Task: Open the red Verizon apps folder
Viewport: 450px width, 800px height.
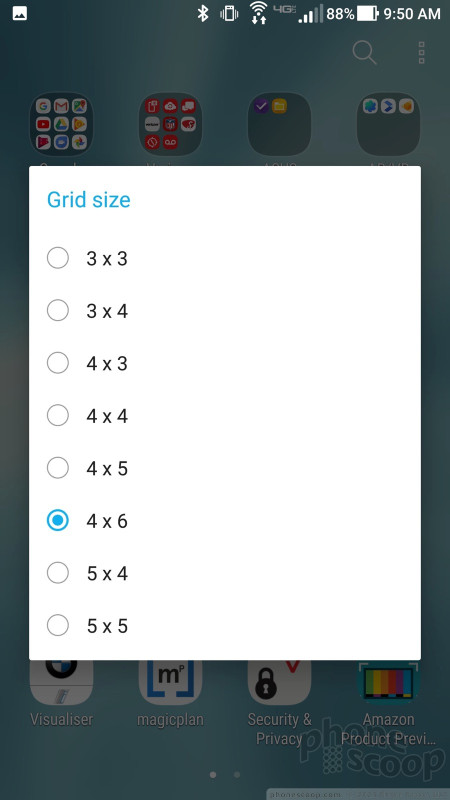Action: pyautogui.click(x=170, y=124)
